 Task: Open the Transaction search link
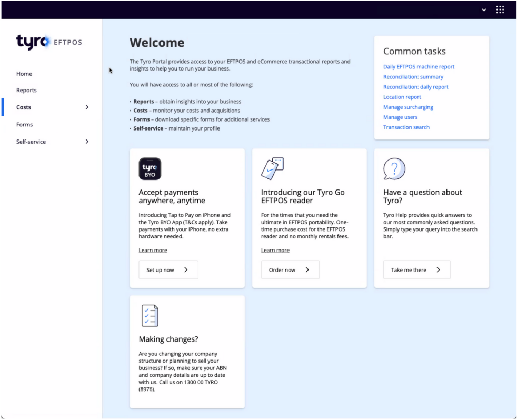(406, 127)
